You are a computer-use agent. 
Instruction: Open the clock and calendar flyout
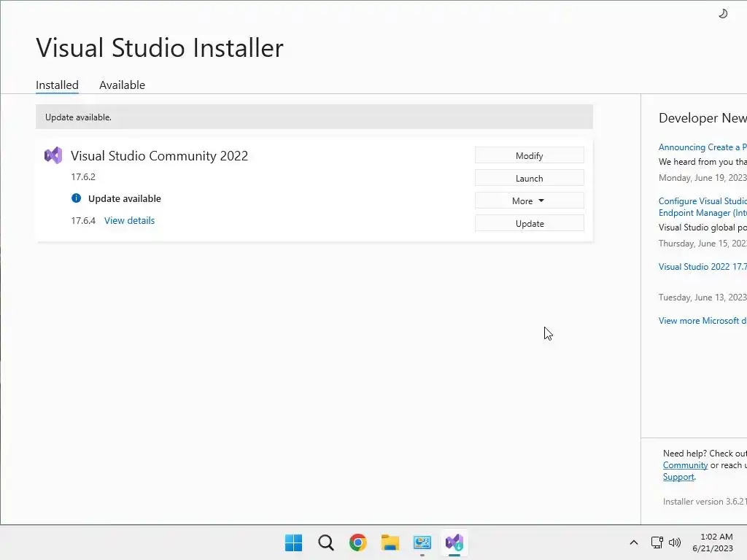tap(713, 542)
